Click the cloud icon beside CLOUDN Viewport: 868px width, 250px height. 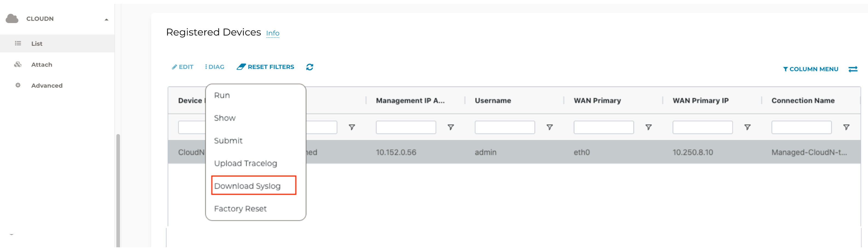[12, 19]
